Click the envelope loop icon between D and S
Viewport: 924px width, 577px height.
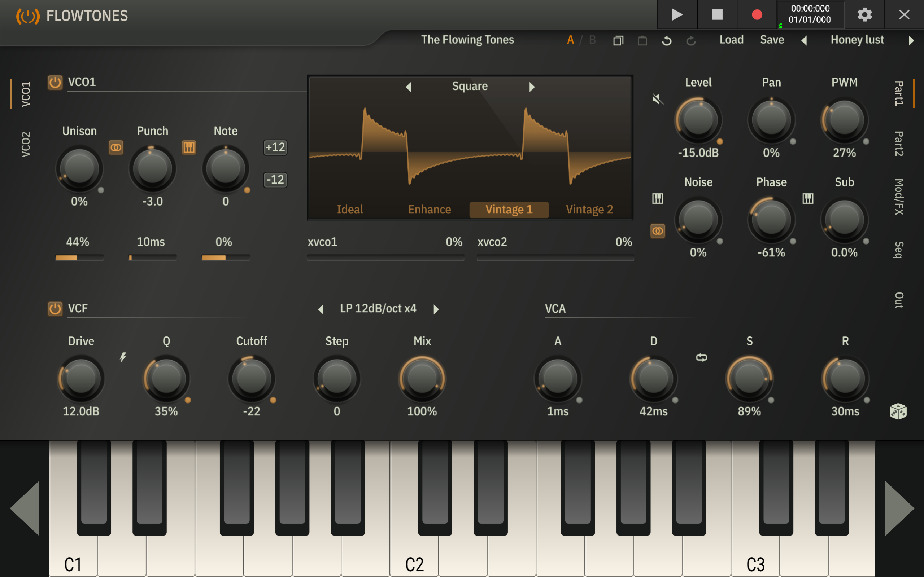[x=701, y=358]
